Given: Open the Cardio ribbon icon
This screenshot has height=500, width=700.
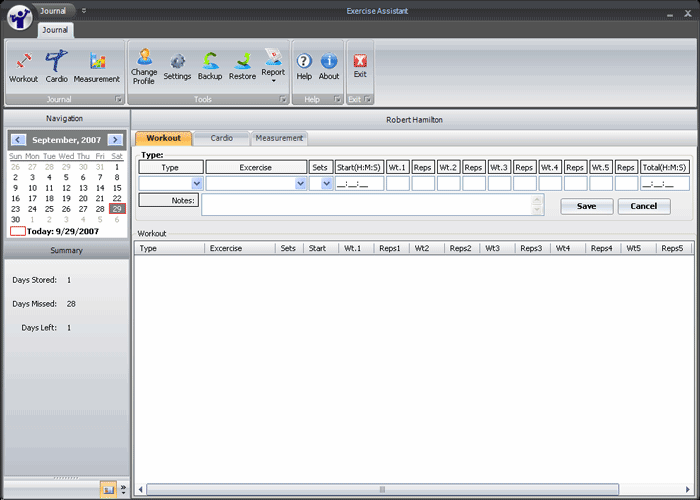Looking at the screenshot, I should (x=57, y=61).
